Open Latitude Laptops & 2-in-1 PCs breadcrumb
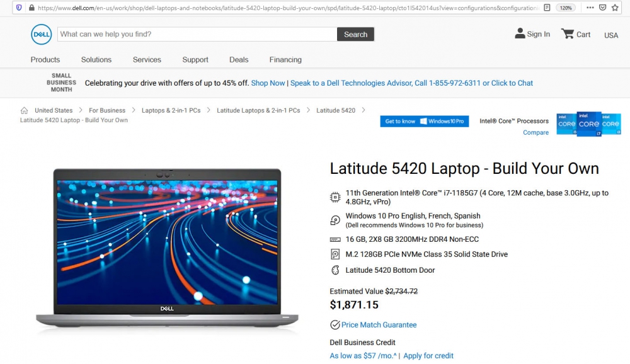 [258, 110]
